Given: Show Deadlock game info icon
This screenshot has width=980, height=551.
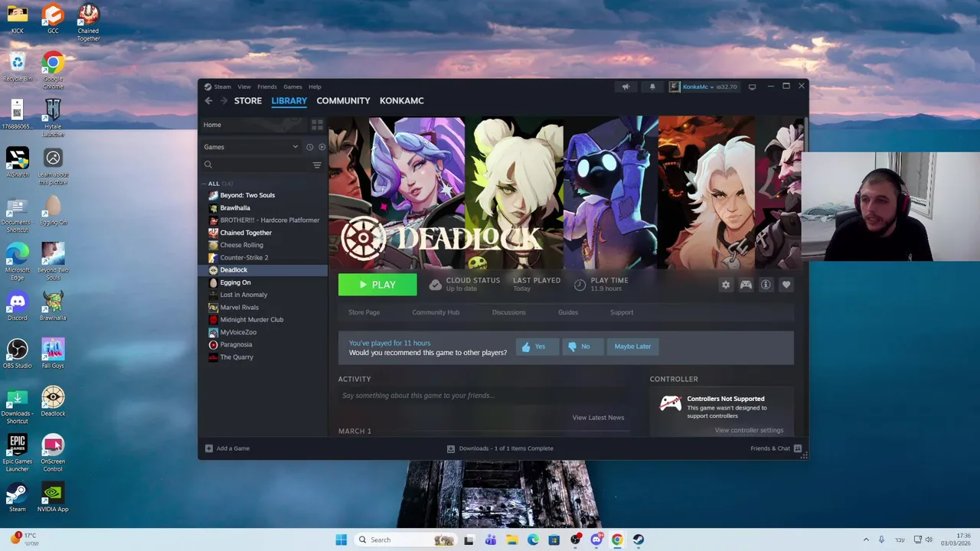Looking at the screenshot, I should pos(766,285).
